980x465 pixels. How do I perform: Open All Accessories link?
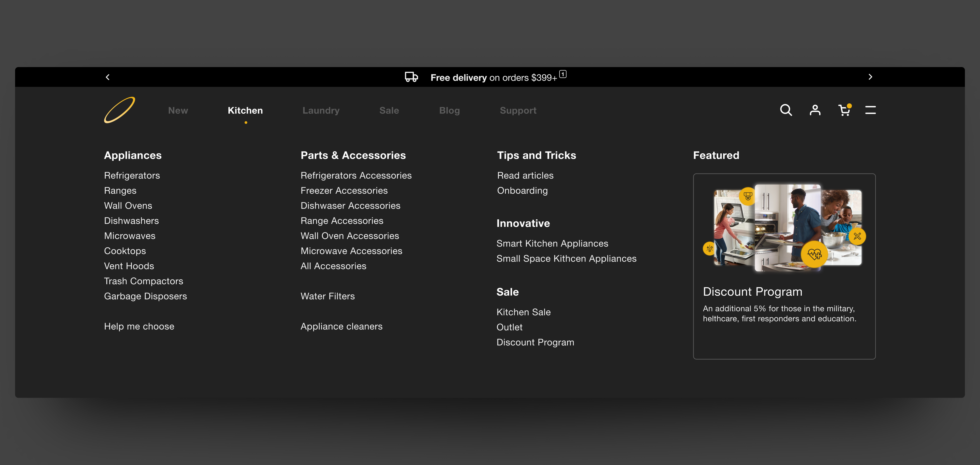[x=334, y=266]
